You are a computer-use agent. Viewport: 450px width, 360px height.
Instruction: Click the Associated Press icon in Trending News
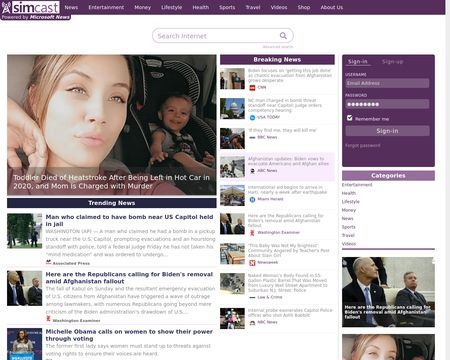(x=48, y=263)
